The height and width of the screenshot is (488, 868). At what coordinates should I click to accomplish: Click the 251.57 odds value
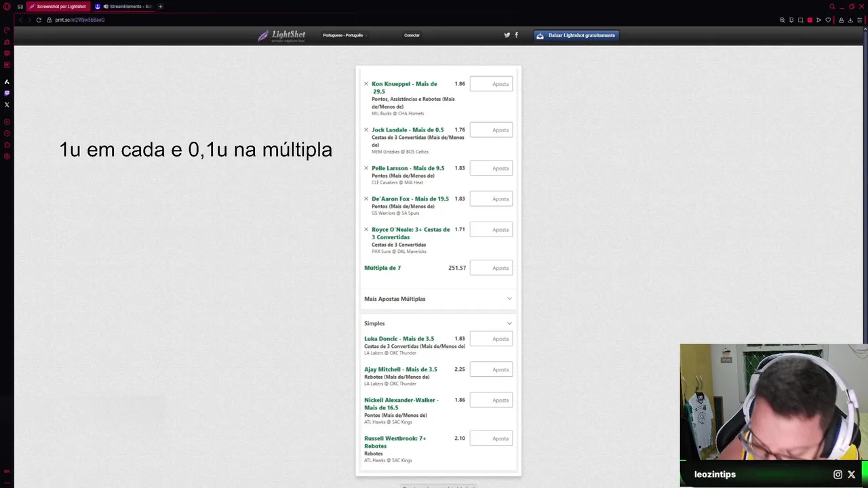tap(457, 268)
